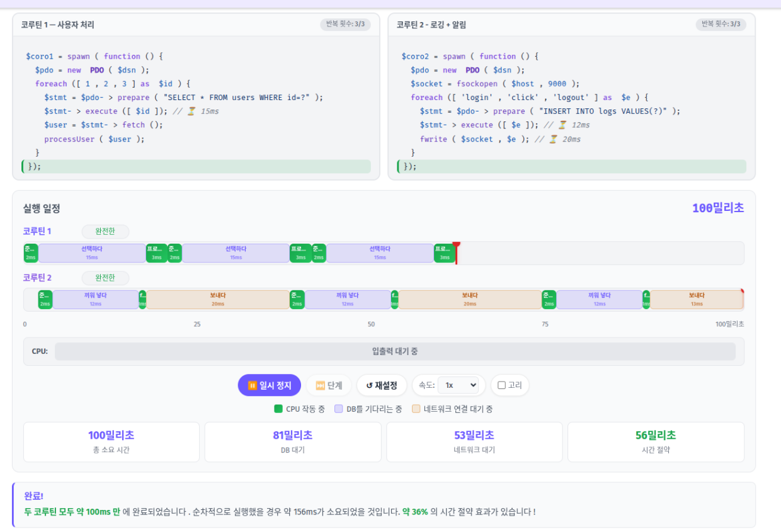The width and height of the screenshot is (781, 532).
Task: Enable the 고리 loop checkbox
Action: [x=502, y=385]
